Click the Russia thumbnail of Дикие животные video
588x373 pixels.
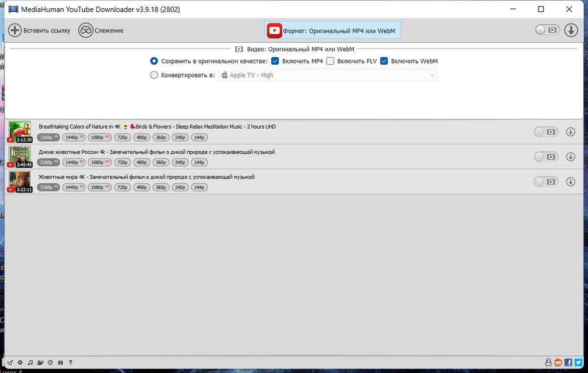pos(20,156)
